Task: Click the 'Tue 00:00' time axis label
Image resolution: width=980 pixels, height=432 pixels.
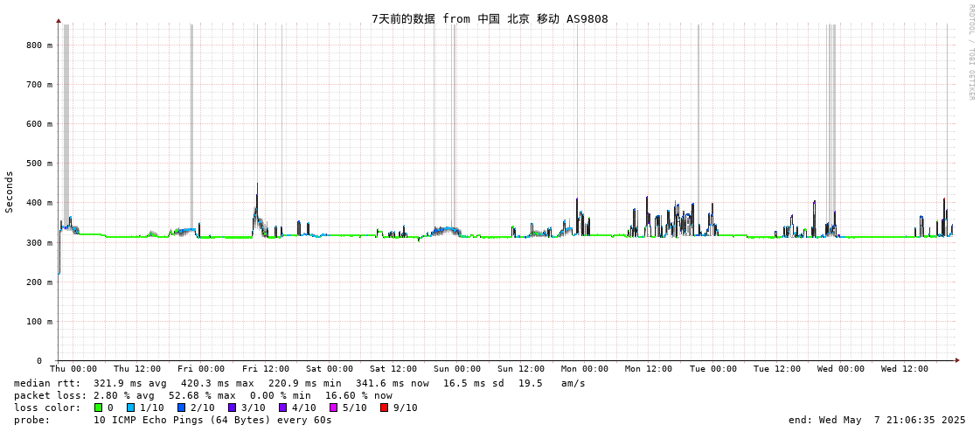Action: [713, 369]
